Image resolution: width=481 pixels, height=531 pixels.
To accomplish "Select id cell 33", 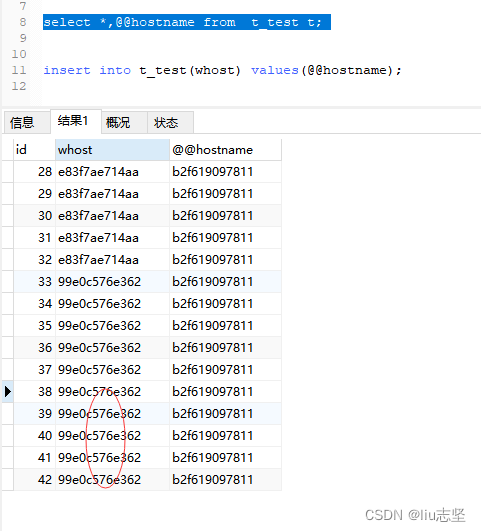I will 34,282.
